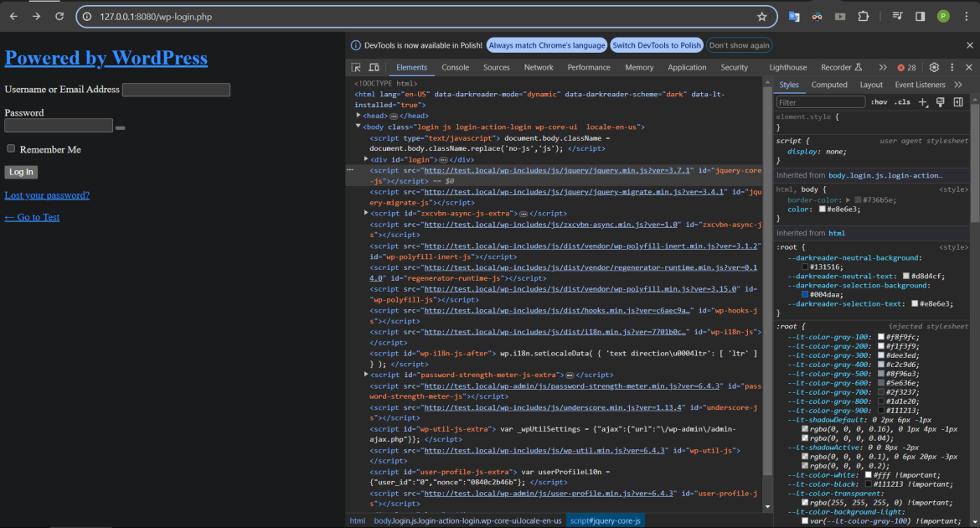The width and height of the screenshot is (980, 528).
Task: Toggle the :hov element state panel
Action: [x=879, y=102]
